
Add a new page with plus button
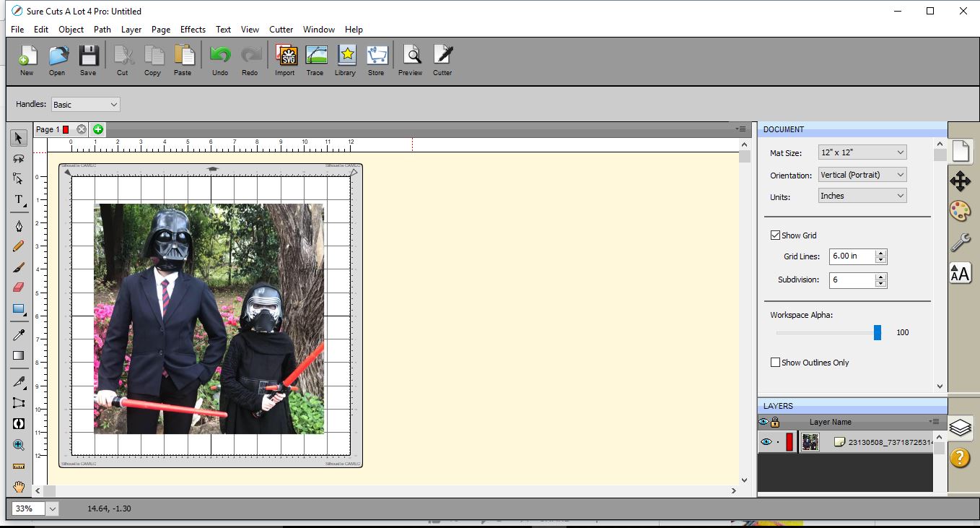(98, 129)
